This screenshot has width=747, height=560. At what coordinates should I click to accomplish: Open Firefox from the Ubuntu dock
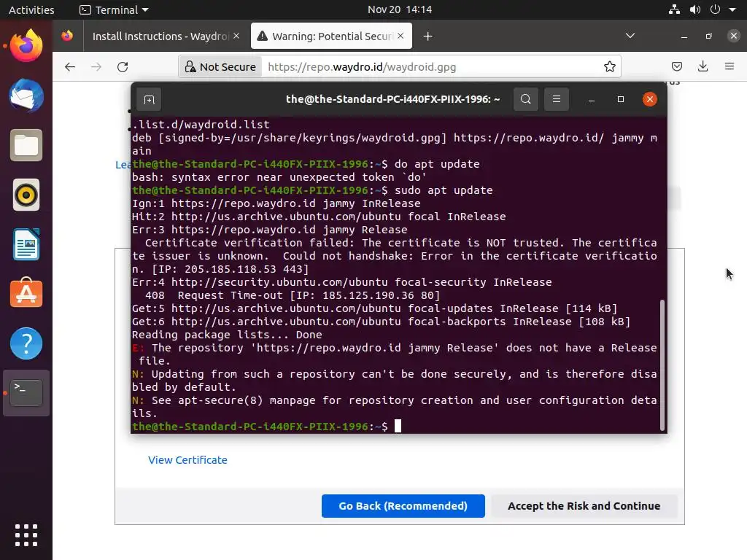pos(26,46)
